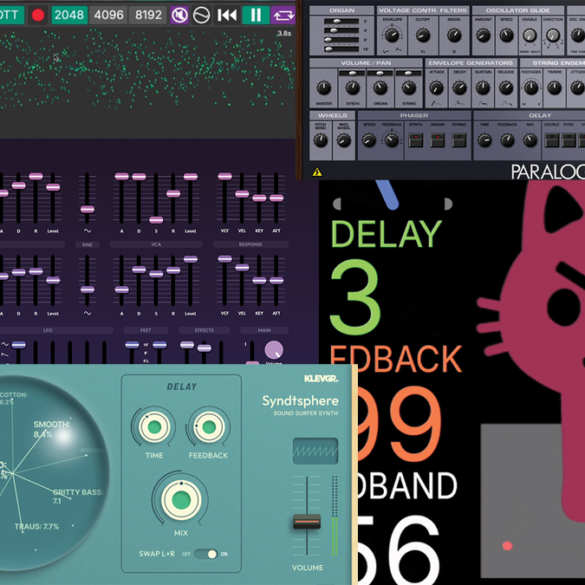585x585 pixels.
Task: Toggle the purple loop icon
Action: pos(284,15)
